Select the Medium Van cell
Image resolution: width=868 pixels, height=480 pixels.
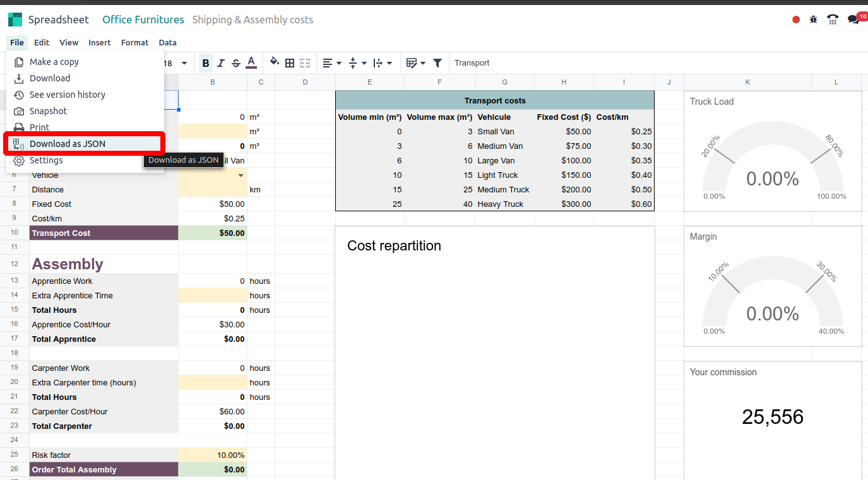504,146
